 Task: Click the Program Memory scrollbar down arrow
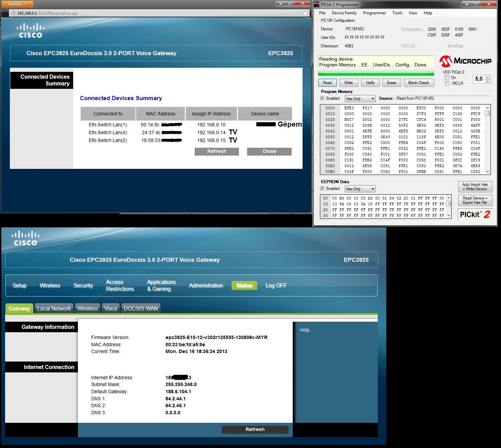(x=487, y=171)
